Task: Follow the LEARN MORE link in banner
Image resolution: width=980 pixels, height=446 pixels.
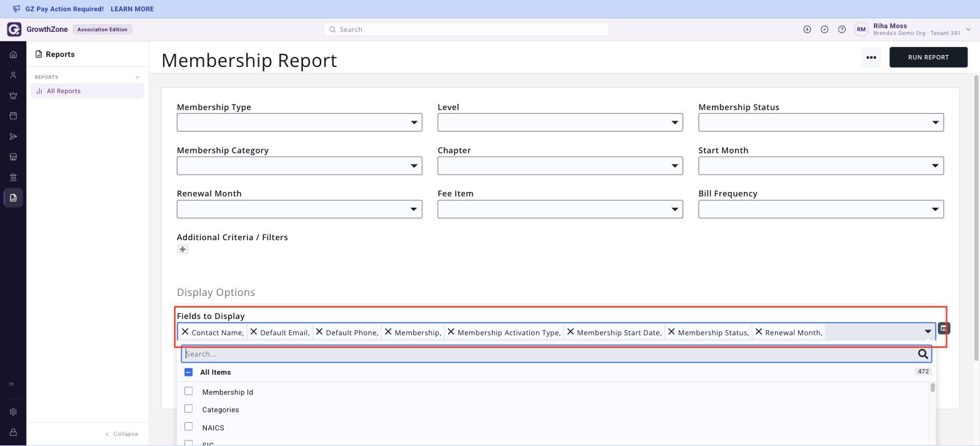Action: (132, 9)
